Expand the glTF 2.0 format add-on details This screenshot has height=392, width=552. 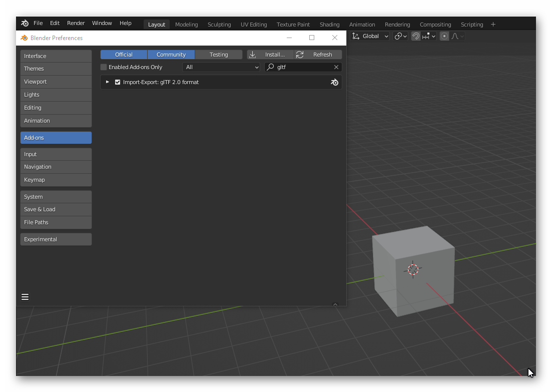pyautogui.click(x=108, y=82)
